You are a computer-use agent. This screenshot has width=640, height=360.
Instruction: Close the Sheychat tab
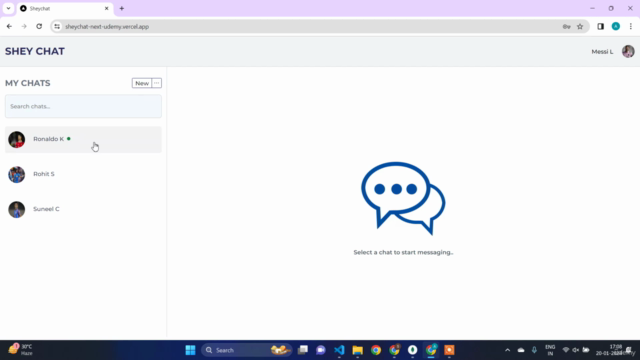pos(107,9)
